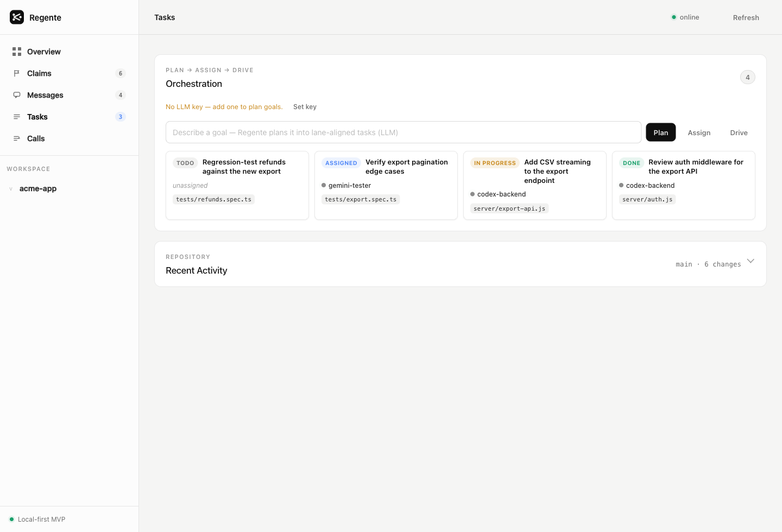This screenshot has height=532, width=782.
Task: Click the Orchestration task count badge 4
Action: tap(748, 77)
